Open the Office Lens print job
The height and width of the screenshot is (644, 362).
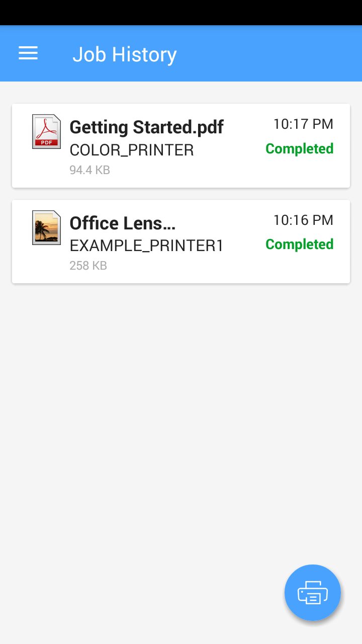click(122, 223)
